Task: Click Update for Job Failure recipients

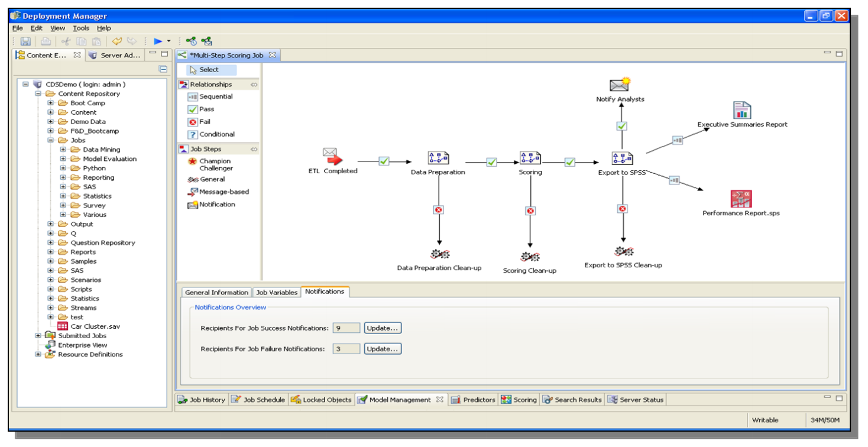Action: coord(383,349)
